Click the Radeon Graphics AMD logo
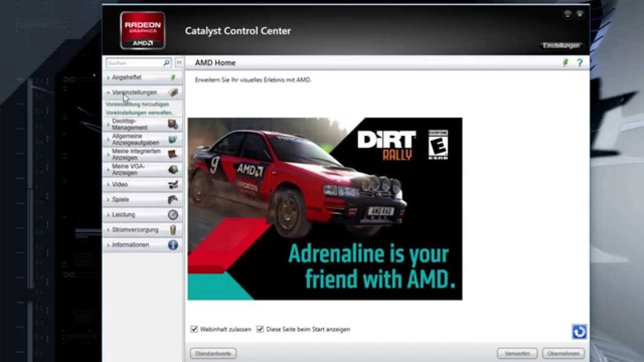Image resolution: width=644 pixels, height=362 pixels. (142, 30)
